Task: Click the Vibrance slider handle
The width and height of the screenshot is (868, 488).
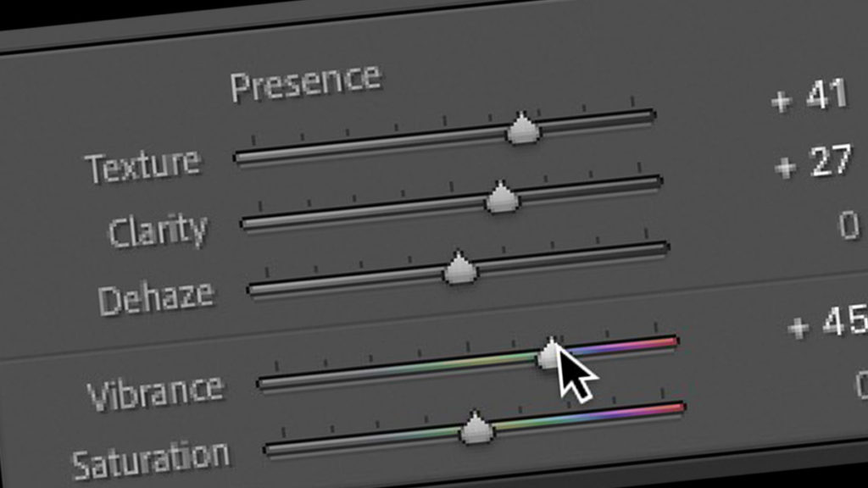Action: click(x=549, y=353)
